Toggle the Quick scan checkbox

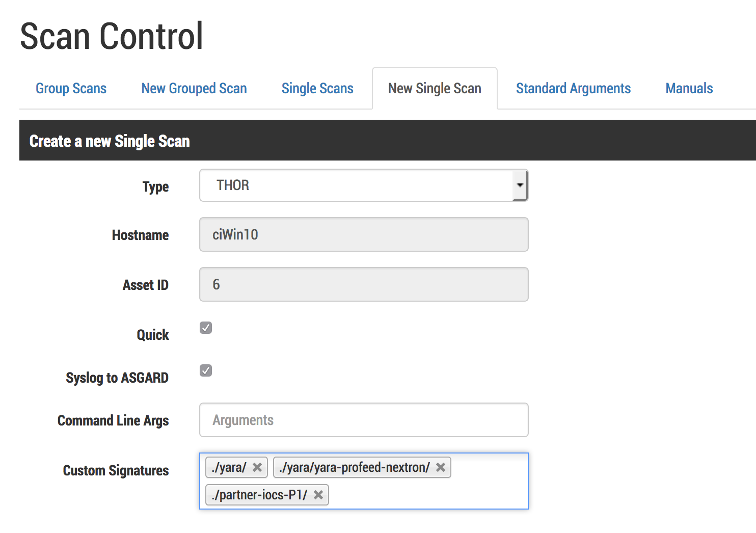[206, 328]
